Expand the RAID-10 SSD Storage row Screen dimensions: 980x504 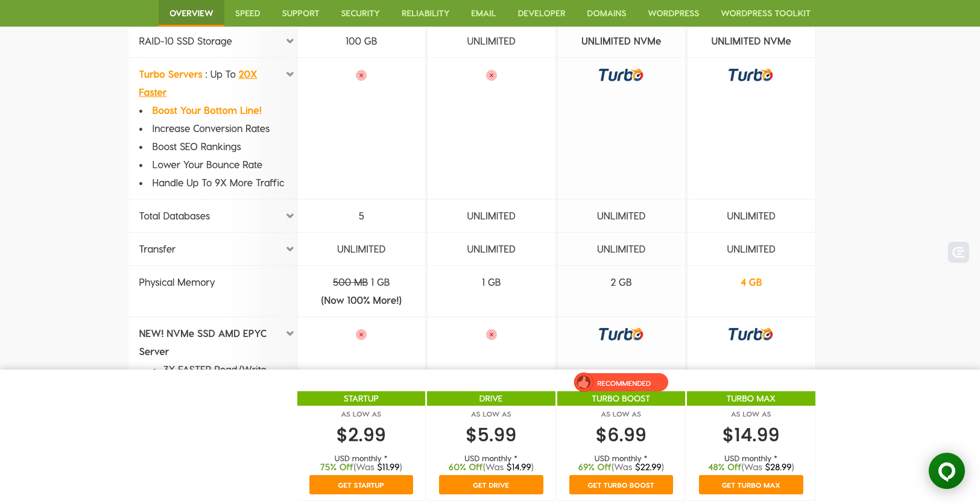(290, 41)
